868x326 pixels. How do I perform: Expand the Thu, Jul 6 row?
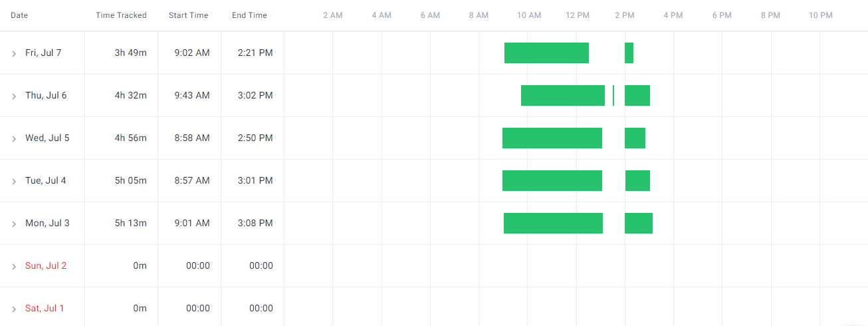(x=14, y=96)
